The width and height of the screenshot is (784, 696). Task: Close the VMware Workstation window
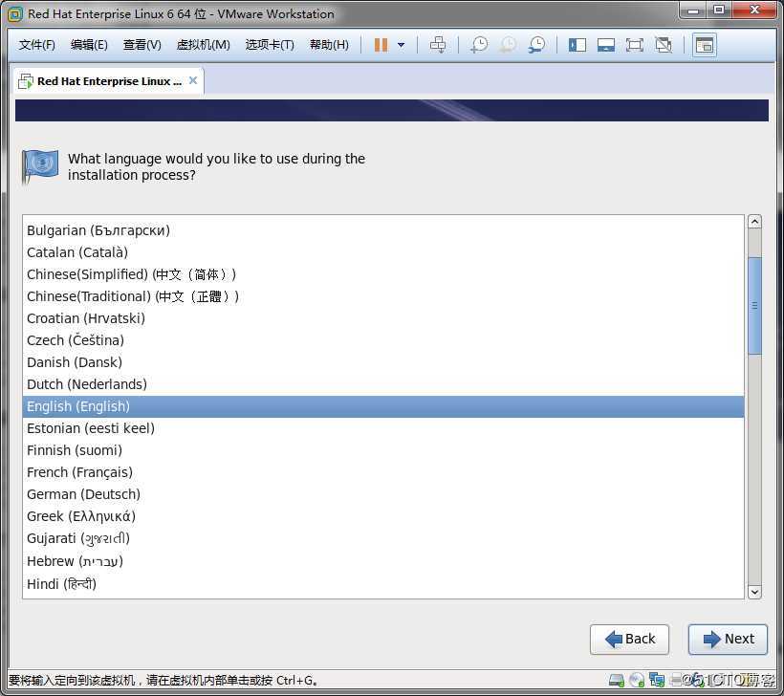[755, 11]
